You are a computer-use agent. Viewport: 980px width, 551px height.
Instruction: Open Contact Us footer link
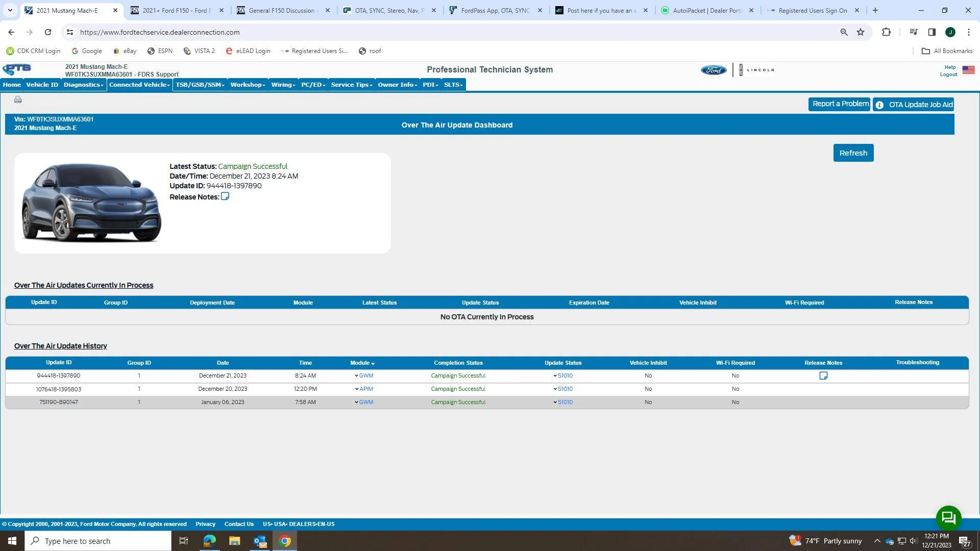coord(239,524)
